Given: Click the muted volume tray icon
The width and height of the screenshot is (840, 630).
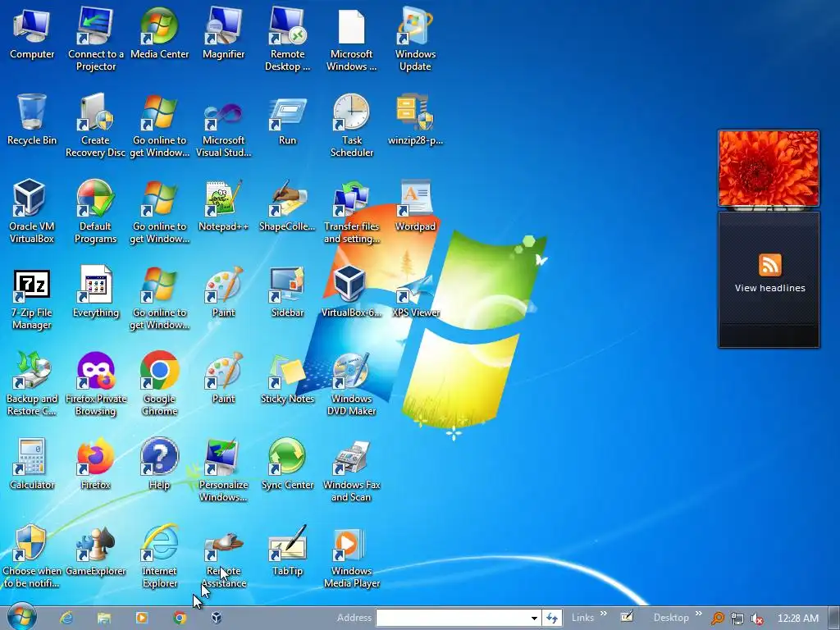Looking at the screenshot, I should (757, 619).
